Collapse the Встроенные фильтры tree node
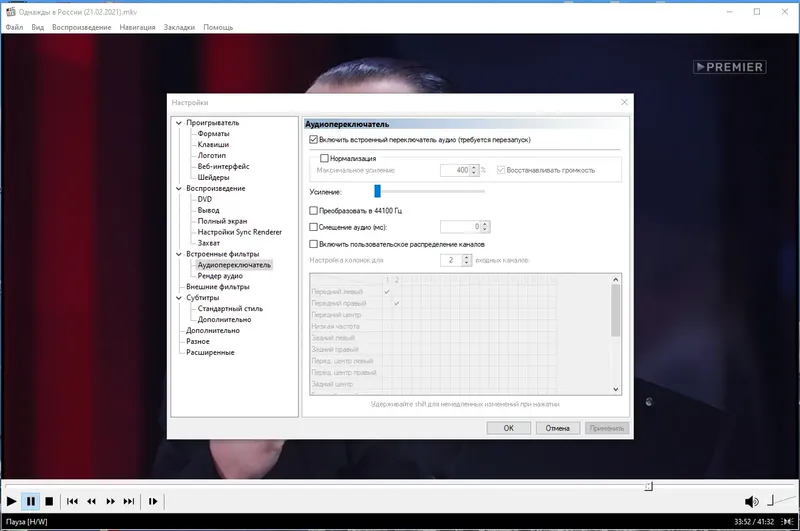 click(179, 254)
